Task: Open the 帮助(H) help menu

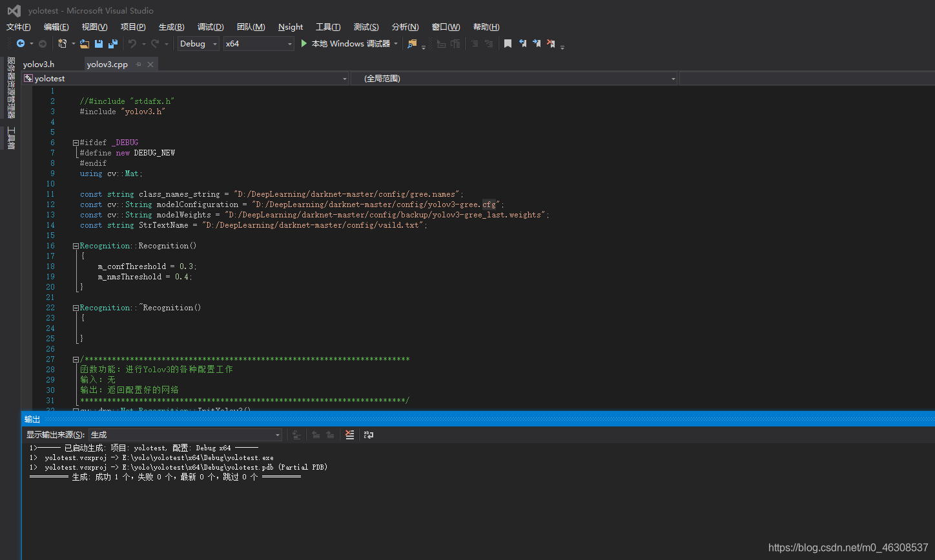Action: (486, 27)
